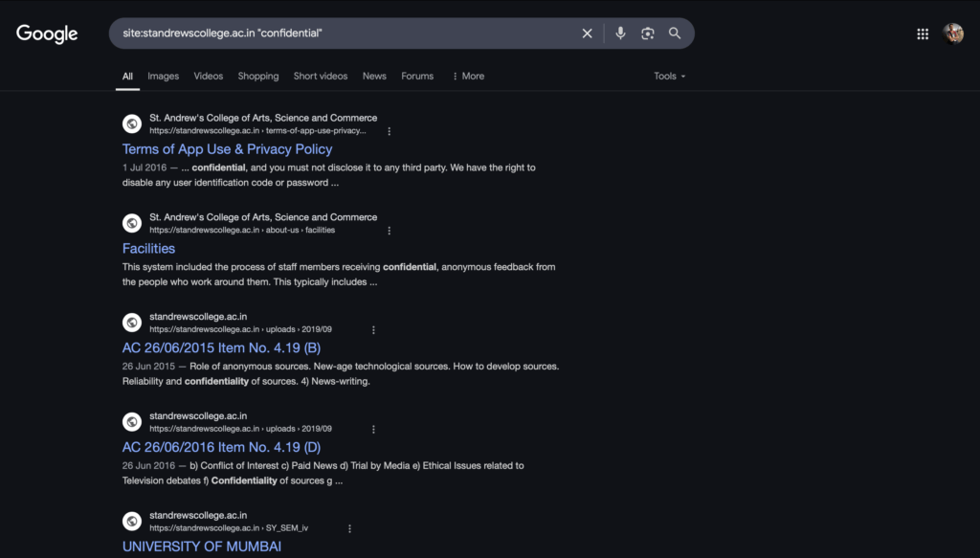Switch to the News tab
The height and width of the screenshot is (558, 980).
tap(374, 77)
